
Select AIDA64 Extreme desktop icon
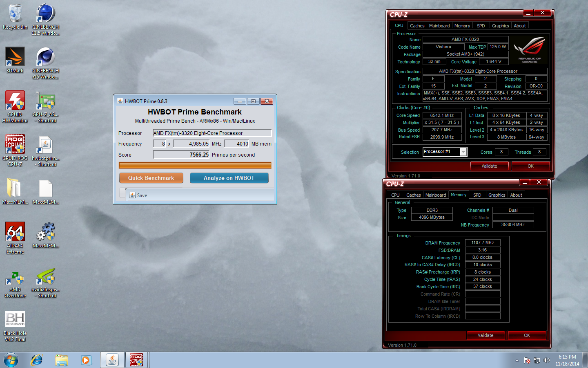point(15,238)
